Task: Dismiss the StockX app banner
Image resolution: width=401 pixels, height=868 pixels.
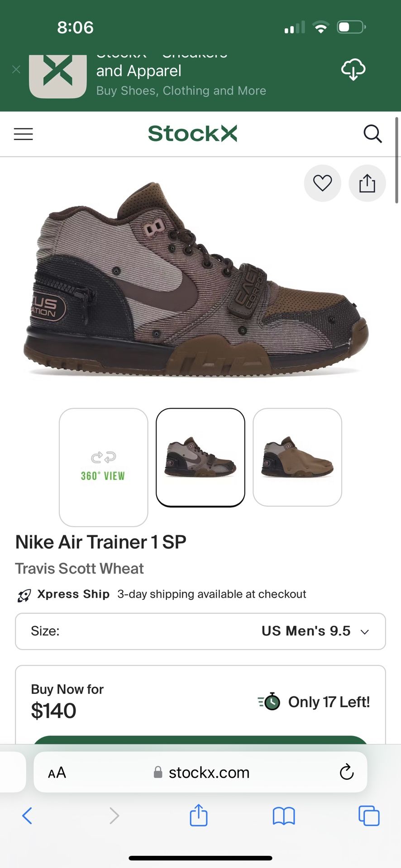Action: tap(16, 69)
